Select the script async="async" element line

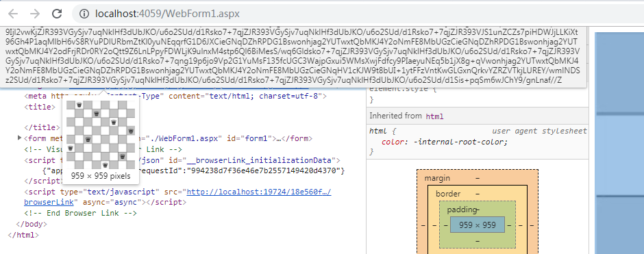[177, 196]
